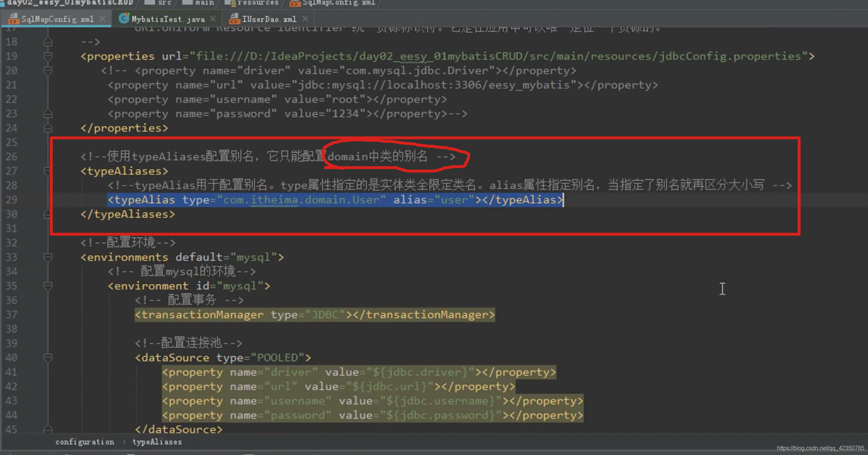This screenshot has height=455, width=868.
Task: Collapse the environments block on line 33
Action: tap(48, 257)
